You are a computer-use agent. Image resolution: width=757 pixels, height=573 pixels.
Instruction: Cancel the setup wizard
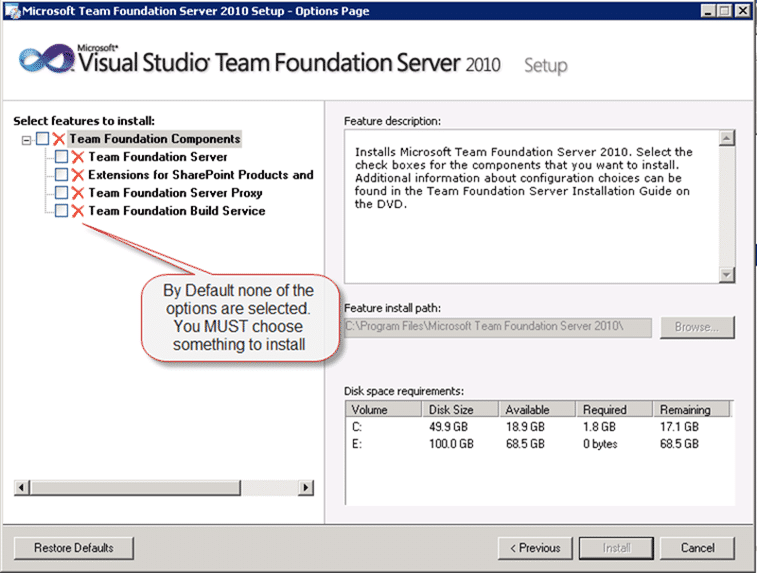(x=697, y=548)
